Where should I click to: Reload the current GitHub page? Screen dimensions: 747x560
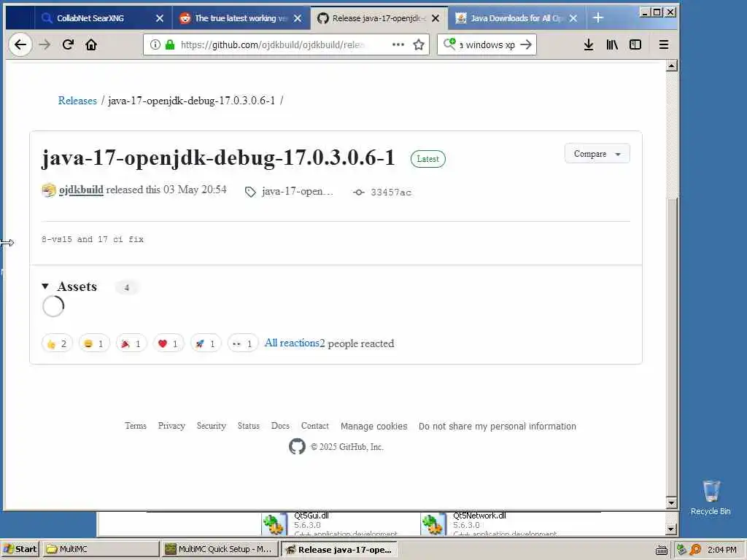point(68,44)
